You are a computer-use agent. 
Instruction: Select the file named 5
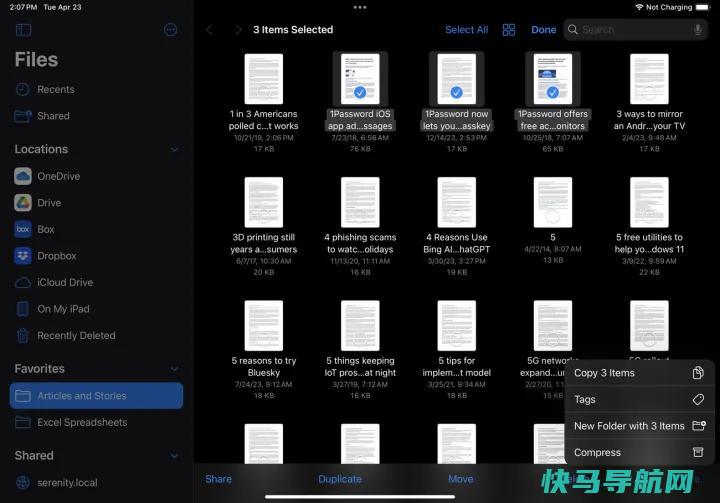click(553, 202)
